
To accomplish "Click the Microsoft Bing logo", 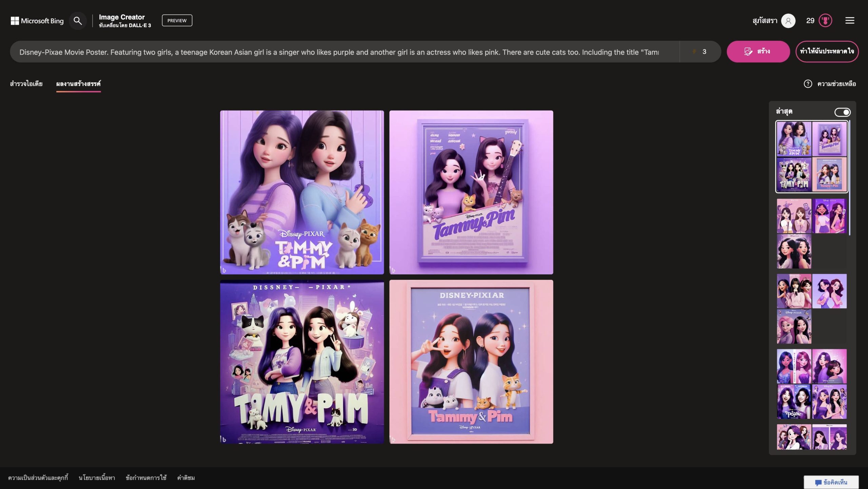I will [37, 21].
